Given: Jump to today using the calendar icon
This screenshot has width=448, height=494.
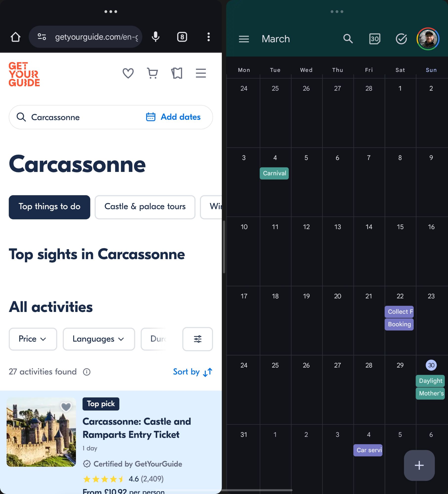Looking at the screenshot, I should click(x=375, y=39).
